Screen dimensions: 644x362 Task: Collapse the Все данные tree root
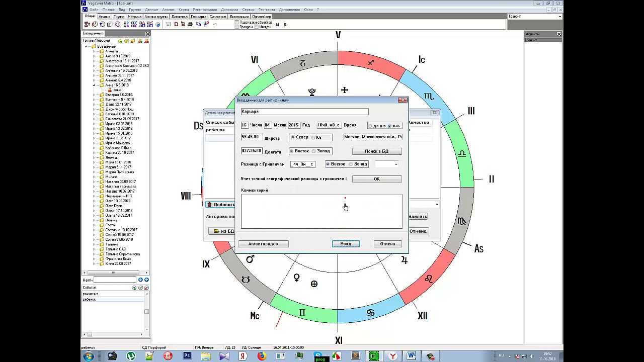86,46
